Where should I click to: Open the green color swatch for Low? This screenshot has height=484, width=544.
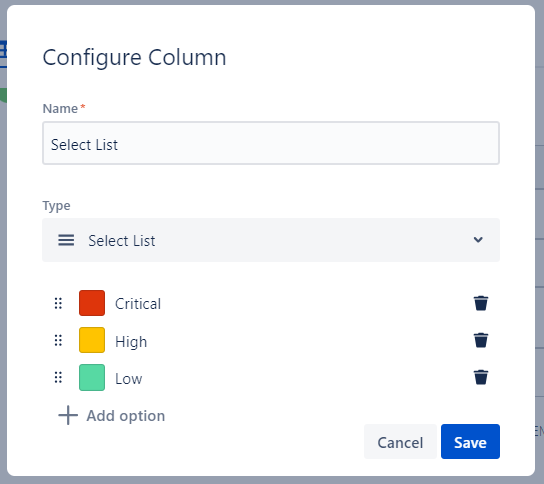[x=92, y=377]
